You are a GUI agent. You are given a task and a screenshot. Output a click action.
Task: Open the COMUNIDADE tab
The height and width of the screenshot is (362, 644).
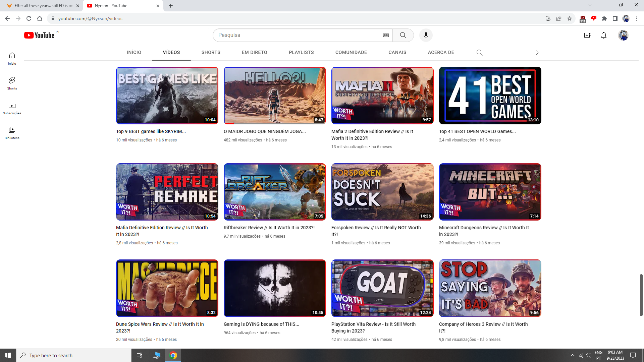tap(351, 52)
